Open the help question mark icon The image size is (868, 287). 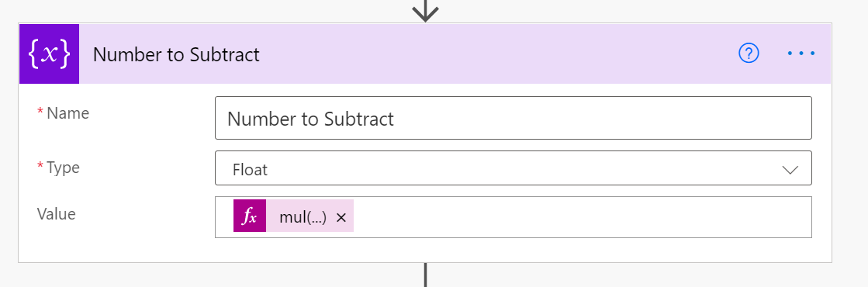point(749,54)
